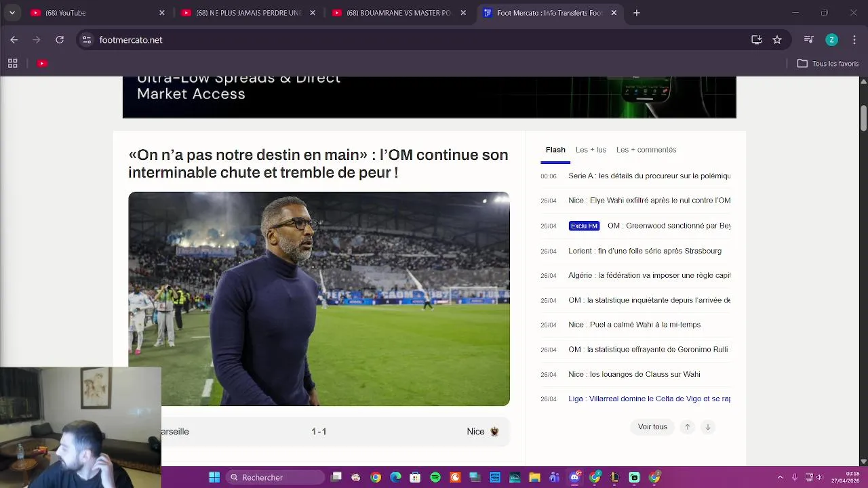
Task: View site information icon in address bar
Action: pos(87,40)
